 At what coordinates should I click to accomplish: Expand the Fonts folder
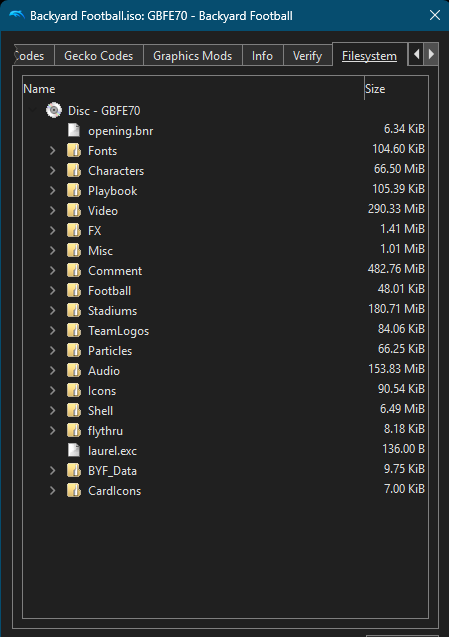52,151
